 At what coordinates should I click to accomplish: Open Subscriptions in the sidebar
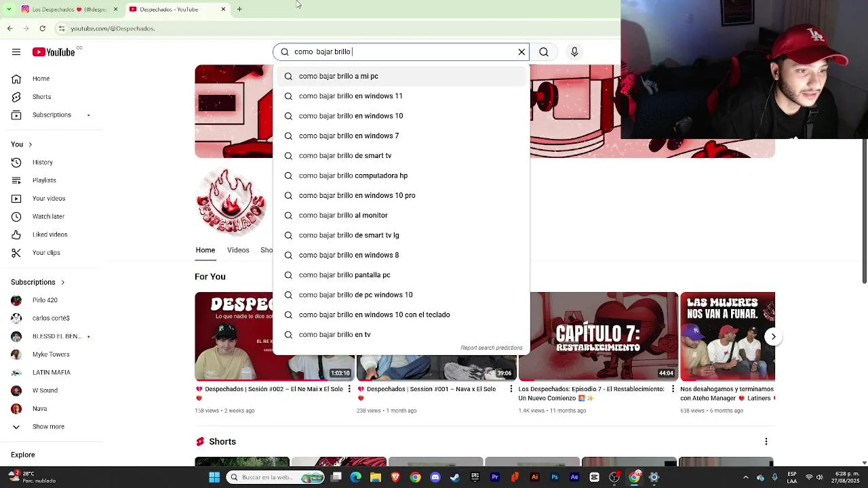click(x=52, y=115)
